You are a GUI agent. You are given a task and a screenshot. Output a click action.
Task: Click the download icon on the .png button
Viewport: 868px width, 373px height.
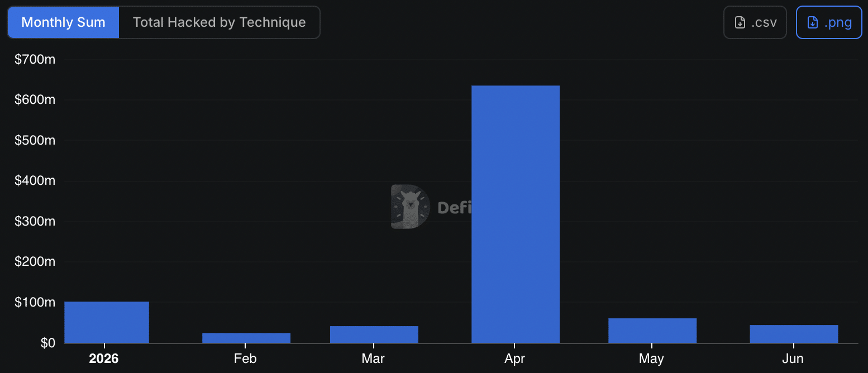[x=813, y=23]
